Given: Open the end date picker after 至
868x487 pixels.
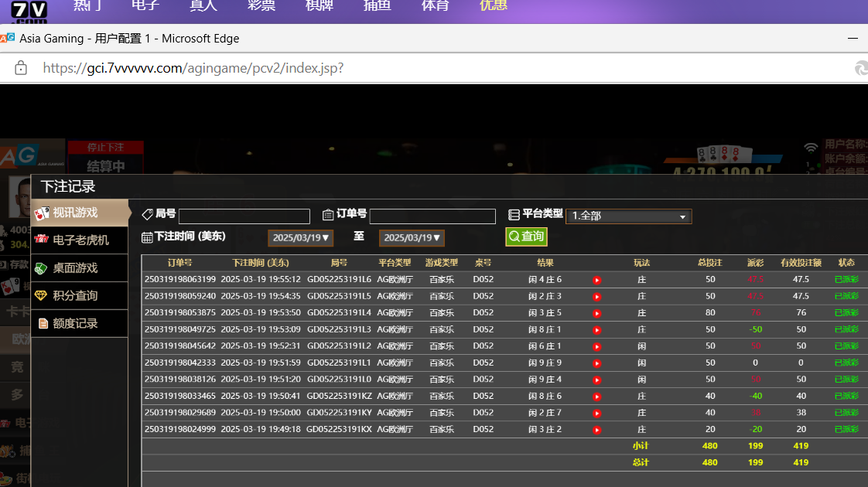Looking at the screenshot, I should 412,238.
